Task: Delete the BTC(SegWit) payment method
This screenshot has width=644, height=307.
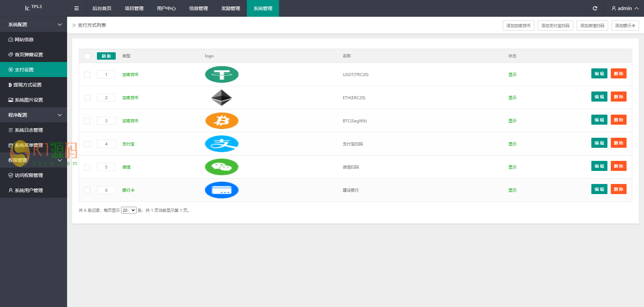Action: pyautogui.click(x=619, y=120)
